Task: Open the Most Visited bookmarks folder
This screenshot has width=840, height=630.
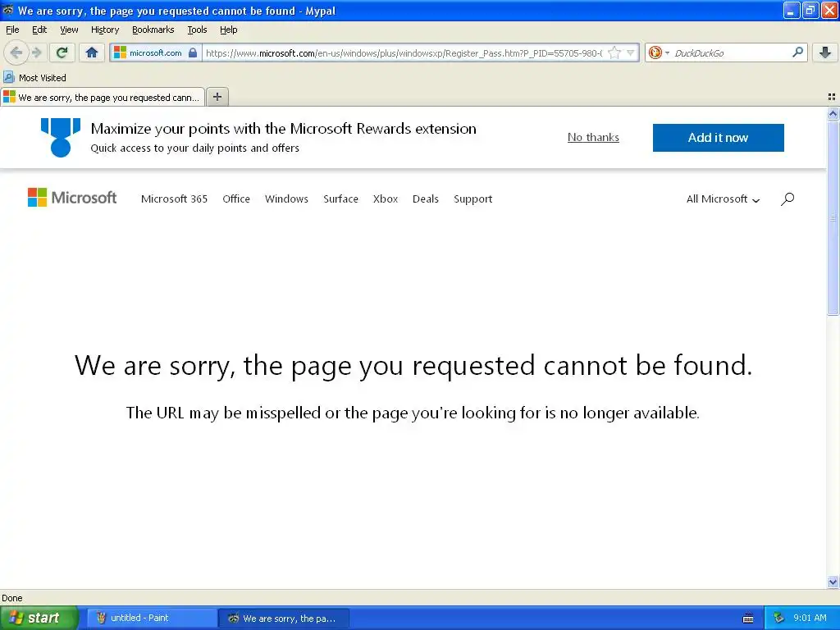Action: (x=34, y=78)
